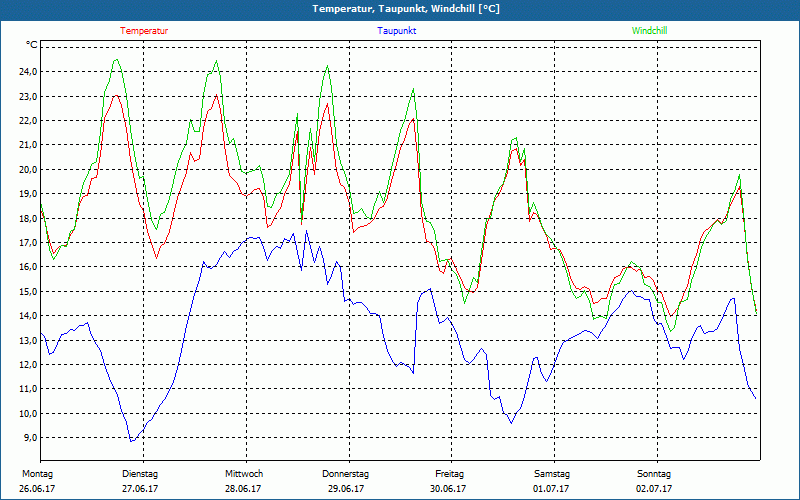
Task: Click the date 29.06.17
Action: click(346, 489)
